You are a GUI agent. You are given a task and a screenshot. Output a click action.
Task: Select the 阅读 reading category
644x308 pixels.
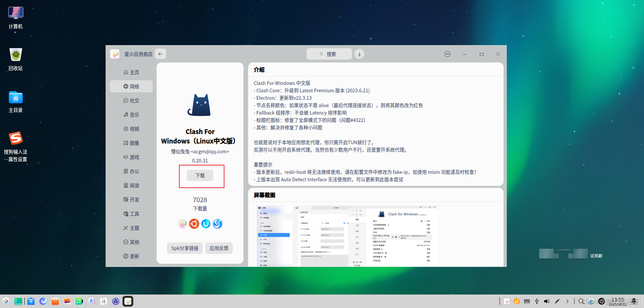(131, 185)
